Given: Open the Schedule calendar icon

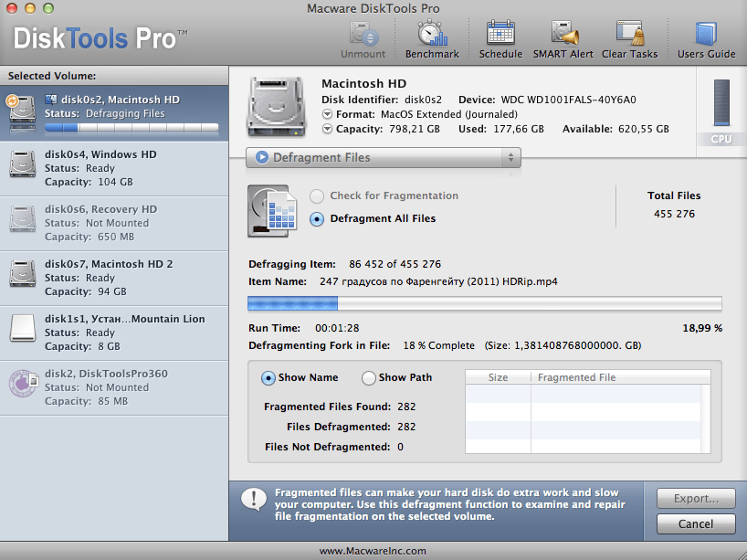Looking at the screenshot, I should 500,33.
